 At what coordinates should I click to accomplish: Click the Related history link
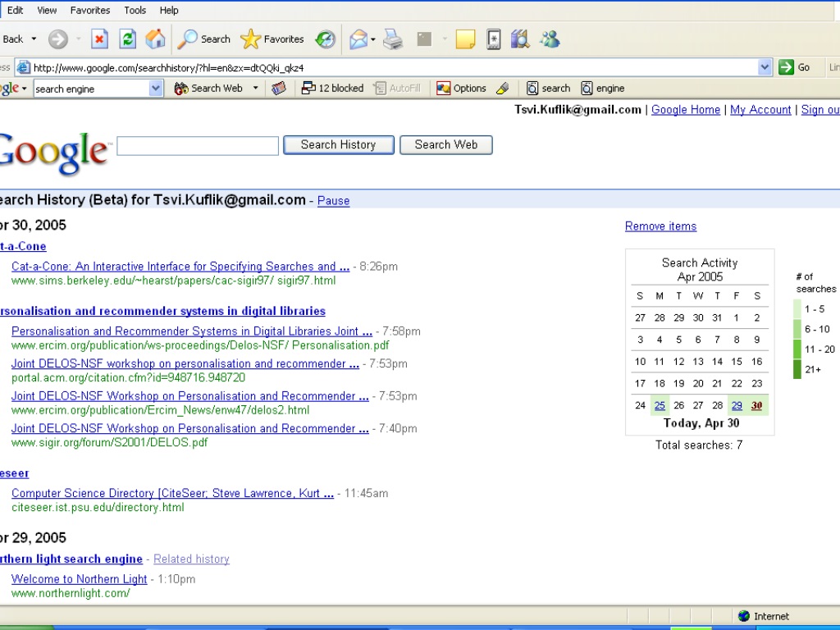[x=191, y=559]
